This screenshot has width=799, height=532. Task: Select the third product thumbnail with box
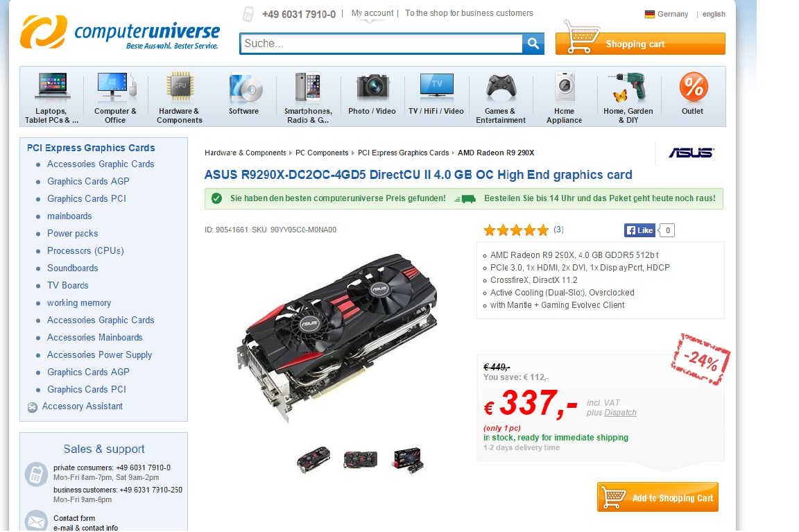408,460
